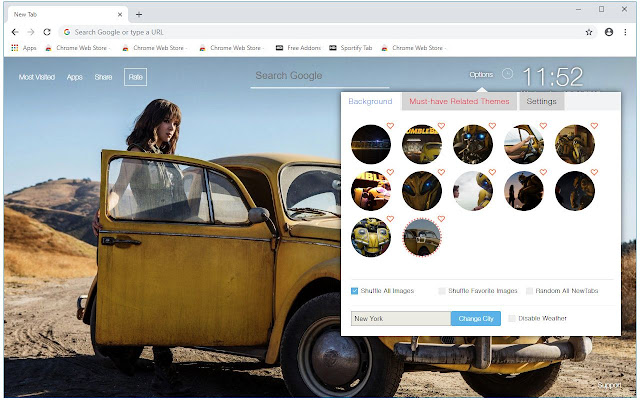Click the browser back arrow

click(x=15, y=32)
